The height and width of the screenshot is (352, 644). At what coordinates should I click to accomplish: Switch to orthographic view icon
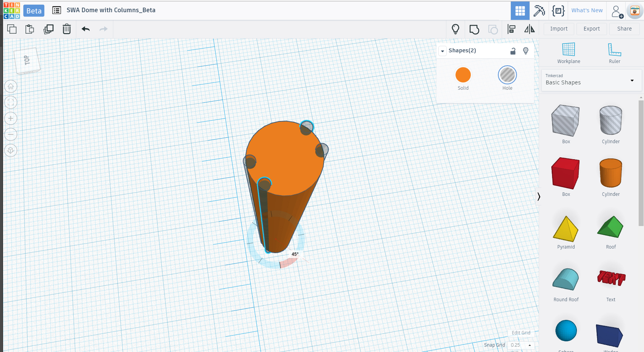click(11, 150)
